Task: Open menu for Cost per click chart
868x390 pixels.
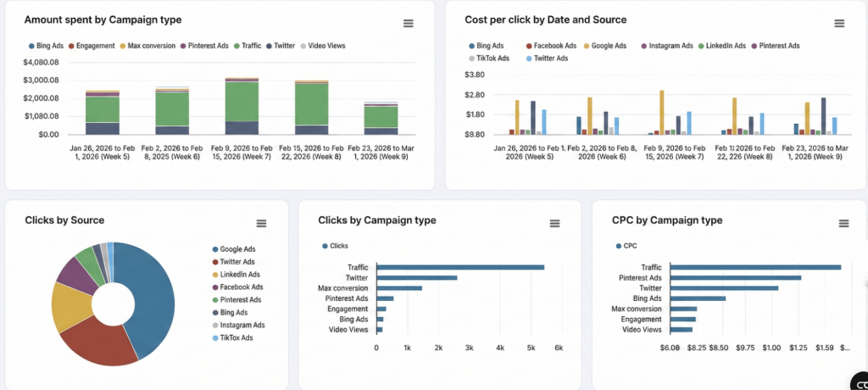Action: [x=839, y=24]
